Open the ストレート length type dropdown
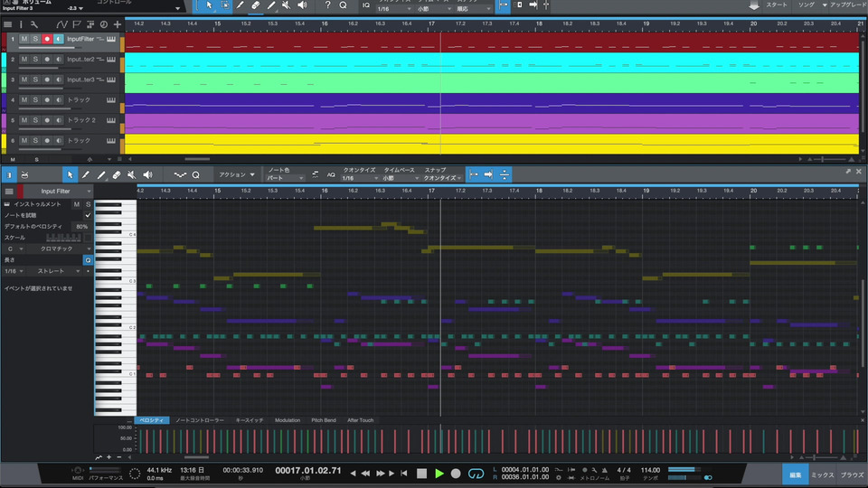The height and width of the screenshot is (488, 868). point(54,272)
